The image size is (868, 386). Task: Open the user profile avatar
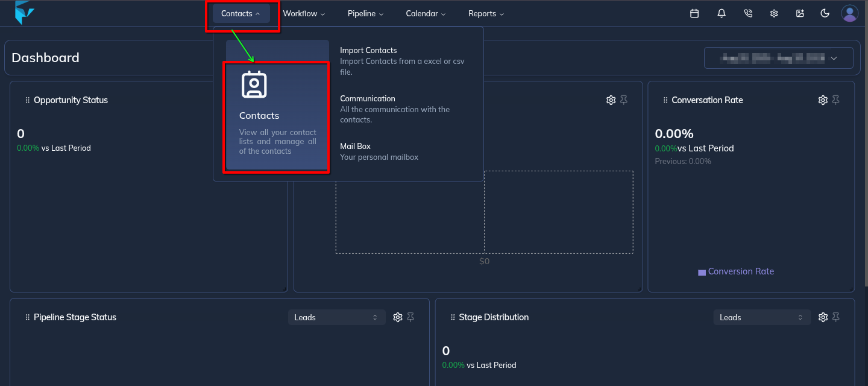pyautogui.click(x=849, y=13)
